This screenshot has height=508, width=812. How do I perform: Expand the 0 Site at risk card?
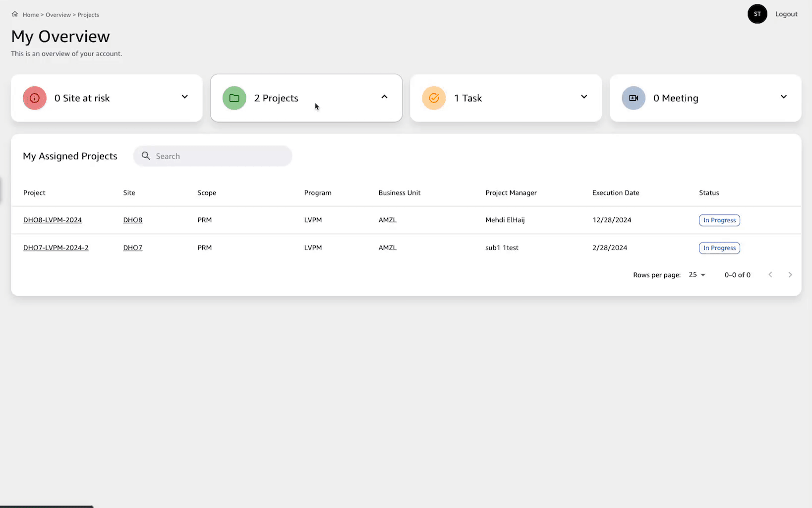click(184, 97)
